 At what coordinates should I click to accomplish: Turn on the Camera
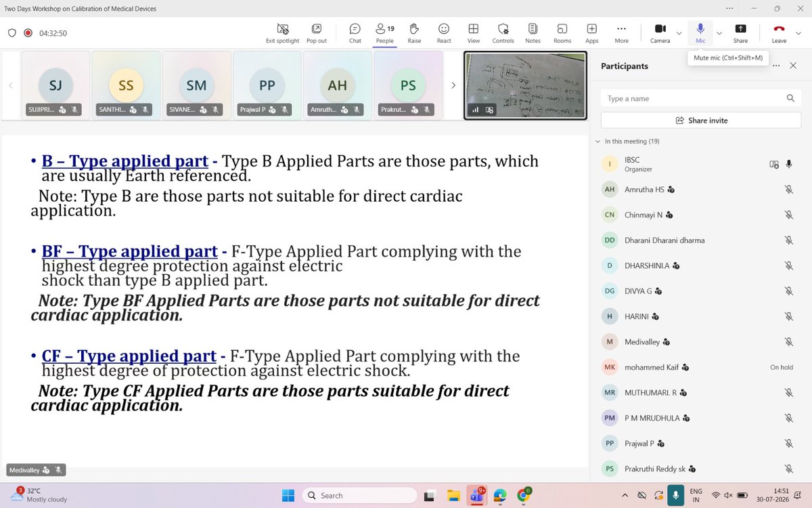(x=660, y=33)
